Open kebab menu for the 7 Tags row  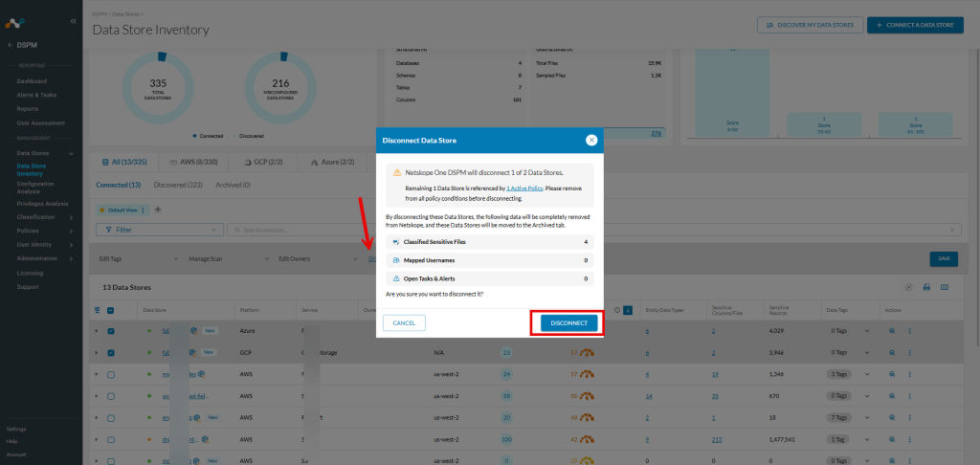(909, 417)
